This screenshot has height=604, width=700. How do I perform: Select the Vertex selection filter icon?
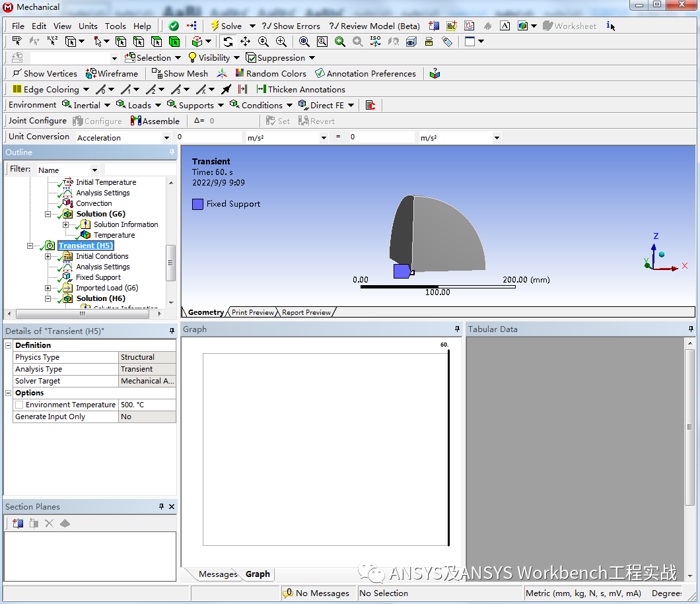click(x=121, y=42)
